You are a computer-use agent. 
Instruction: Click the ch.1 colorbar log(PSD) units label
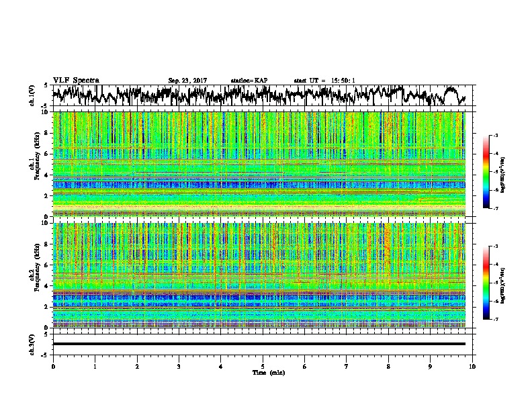click(x=503, y=175)
